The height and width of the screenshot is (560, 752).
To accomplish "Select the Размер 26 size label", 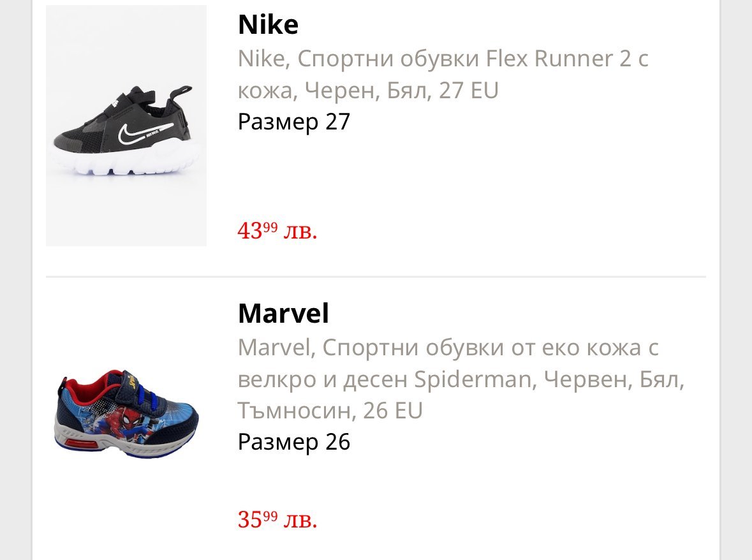I will [294, 442].
